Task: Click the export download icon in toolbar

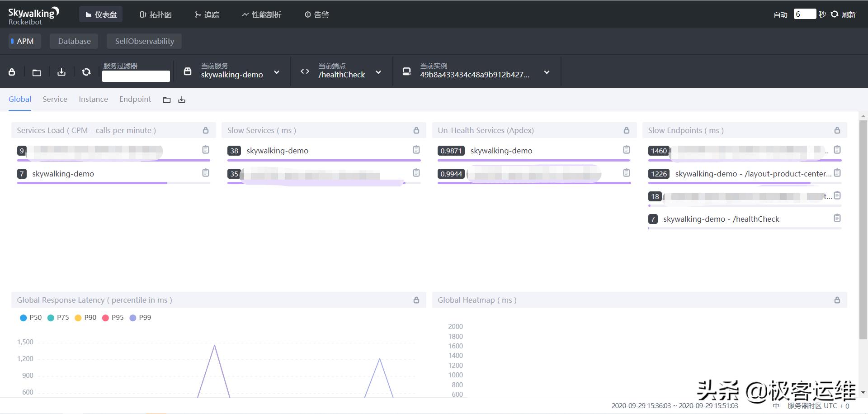Action: click(61, 72)
